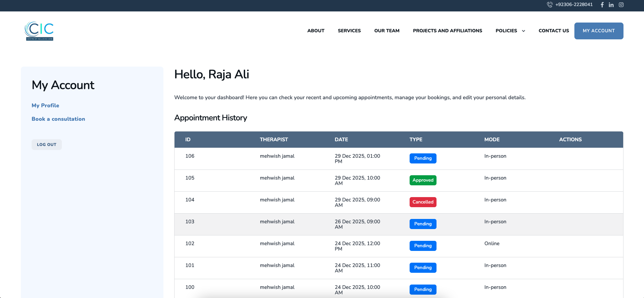Click Pending badge for appointment 106
644x298 pixels.
pos(423,158)
